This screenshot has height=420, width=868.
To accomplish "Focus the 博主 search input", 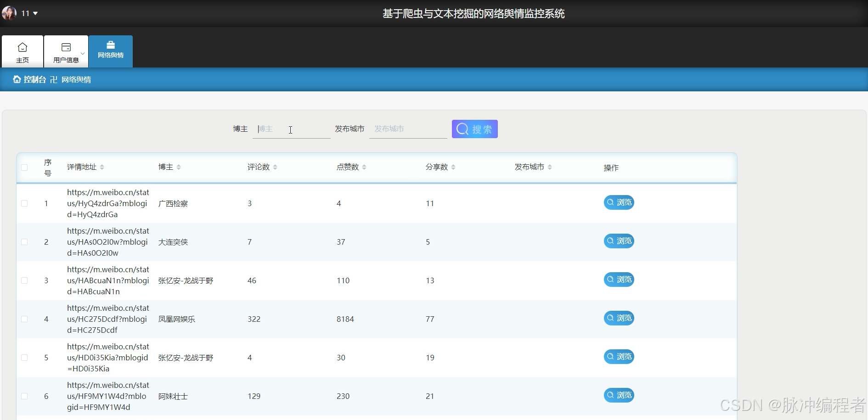I will point(292,129).
